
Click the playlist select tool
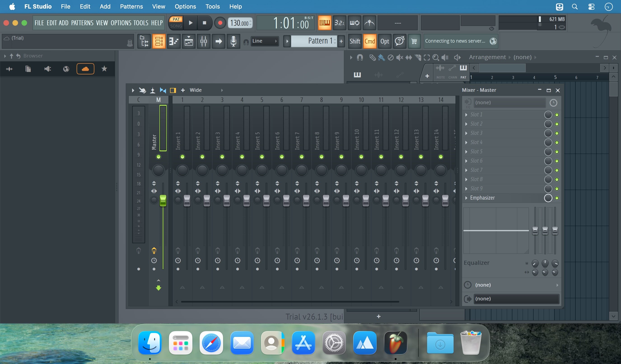[x=427, y=57]
